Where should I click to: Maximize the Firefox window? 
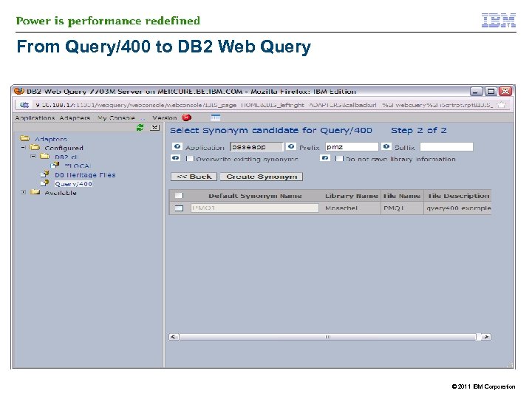pyautogui.click(x=491, y=92)
